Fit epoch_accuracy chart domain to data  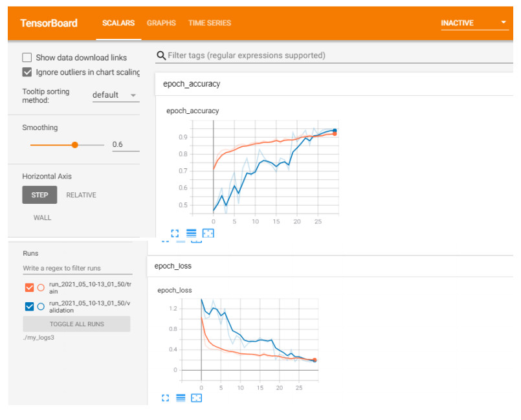pos(208,233)
